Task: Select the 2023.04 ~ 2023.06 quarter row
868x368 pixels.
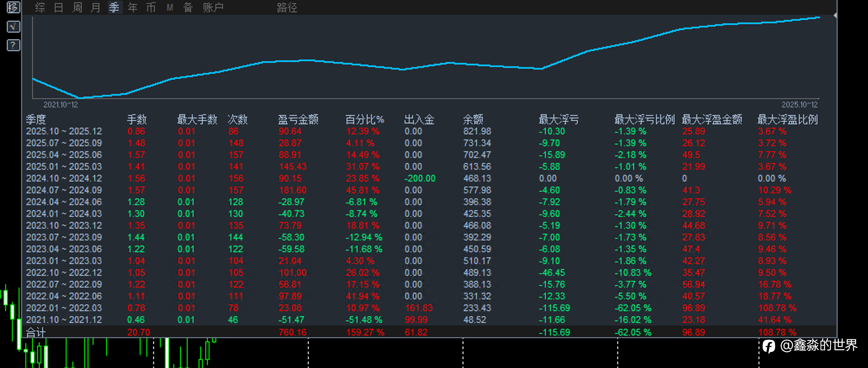Action: coord(429,249)
